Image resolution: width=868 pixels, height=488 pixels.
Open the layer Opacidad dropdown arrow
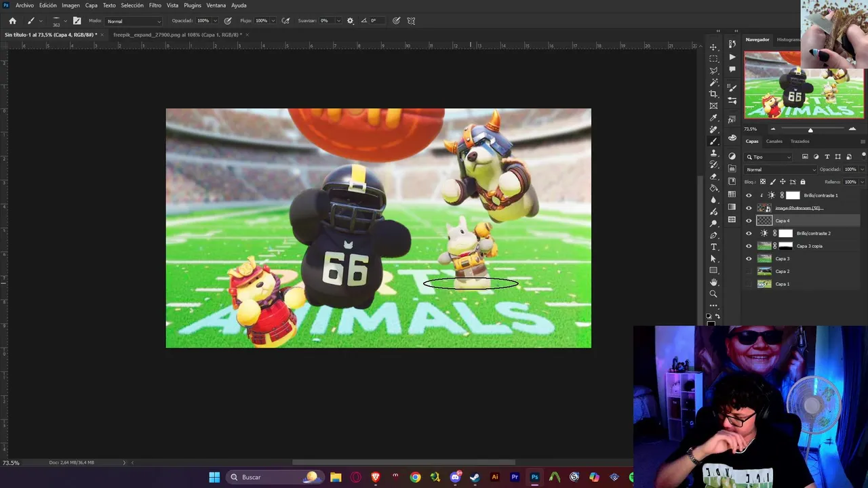[863, 169]
